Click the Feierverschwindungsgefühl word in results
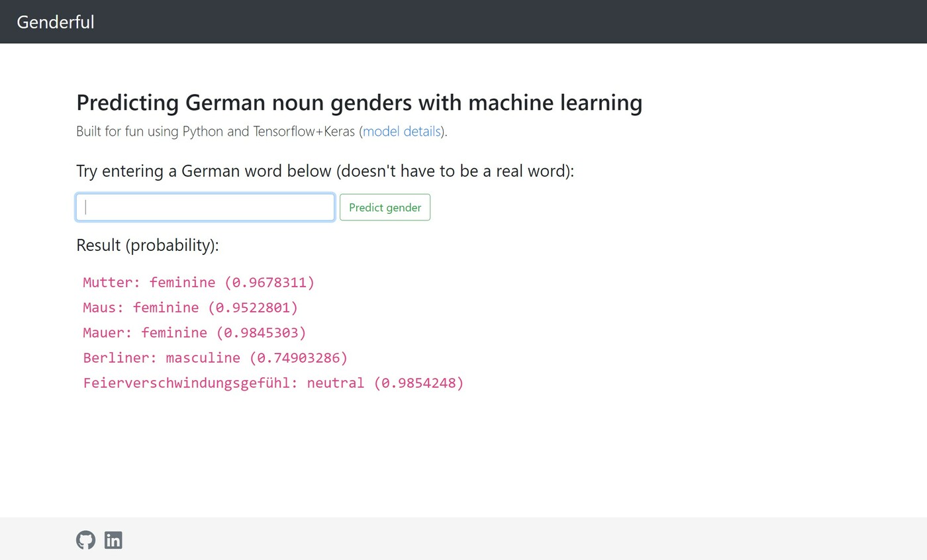This screenshot has width=927, height=560. click(x=186, y=383)
